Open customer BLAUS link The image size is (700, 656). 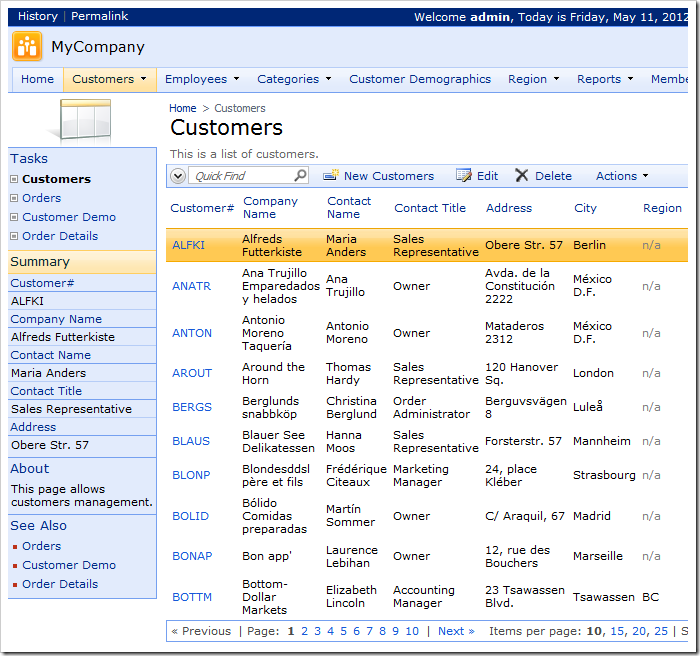click(191, 441)
